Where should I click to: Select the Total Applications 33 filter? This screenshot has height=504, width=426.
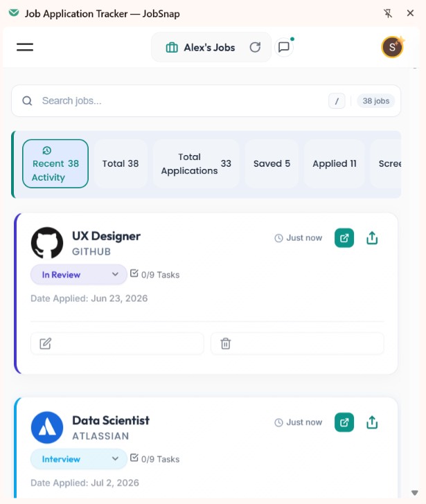pyautogui.click(x=196, y=163)
